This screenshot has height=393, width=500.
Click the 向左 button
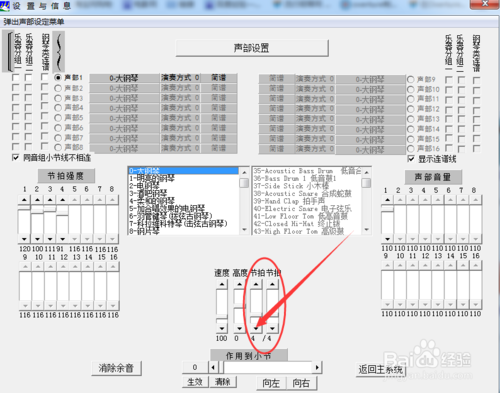[x=271, y=383]
